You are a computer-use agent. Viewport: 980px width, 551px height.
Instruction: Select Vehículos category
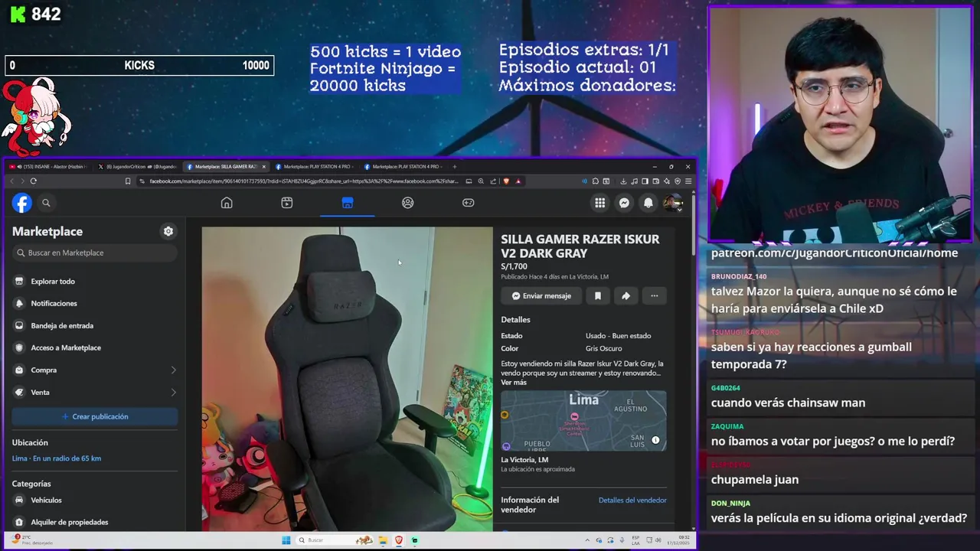click(95, 500)
